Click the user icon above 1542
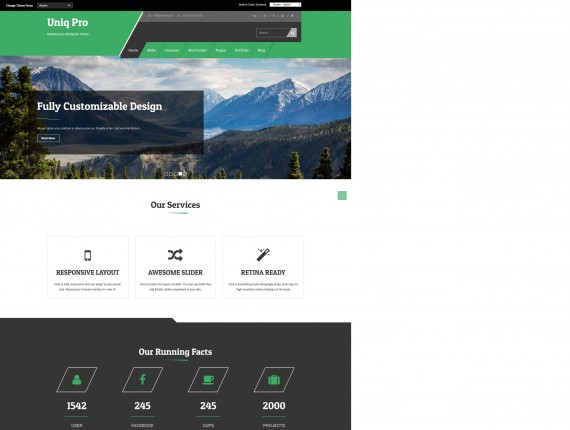570x430 pixels. click(x=76, y=380)
